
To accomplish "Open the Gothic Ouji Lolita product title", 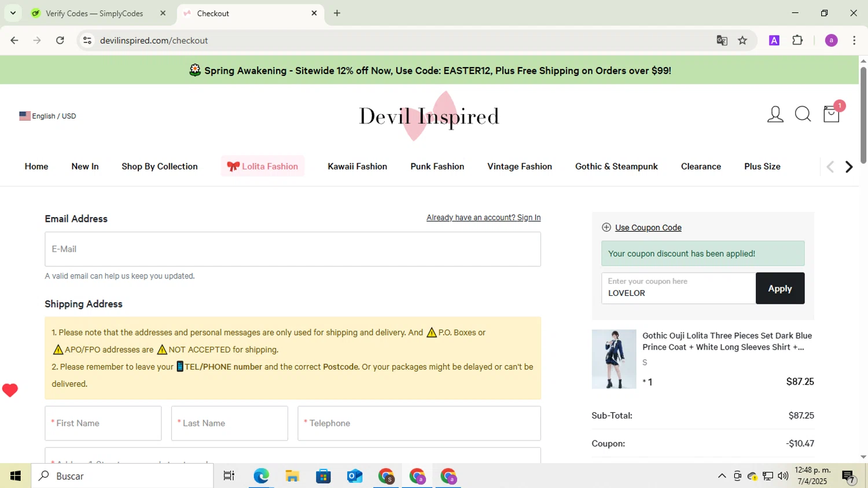I will (727, 342).
